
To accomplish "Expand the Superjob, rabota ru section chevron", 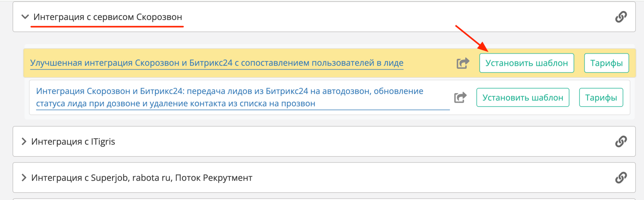I will 24,177.
